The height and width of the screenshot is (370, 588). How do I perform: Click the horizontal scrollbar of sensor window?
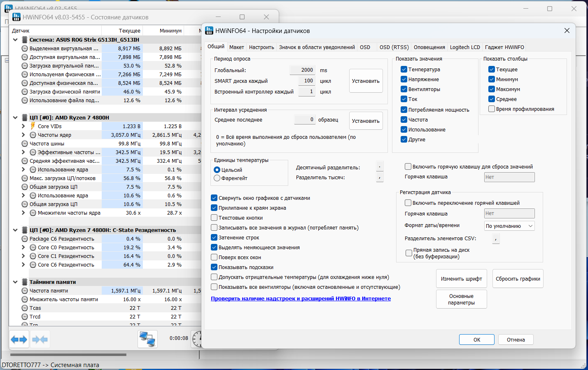(x=68, y=355)
